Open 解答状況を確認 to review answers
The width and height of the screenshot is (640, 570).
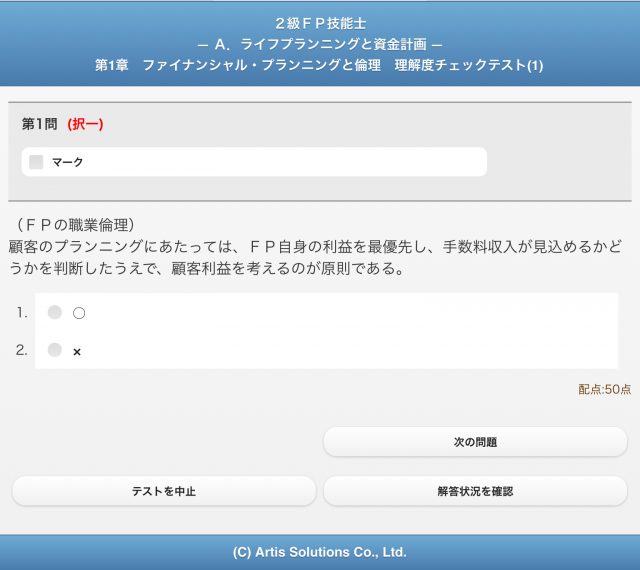pyautogui.click(x=475, y=491)
